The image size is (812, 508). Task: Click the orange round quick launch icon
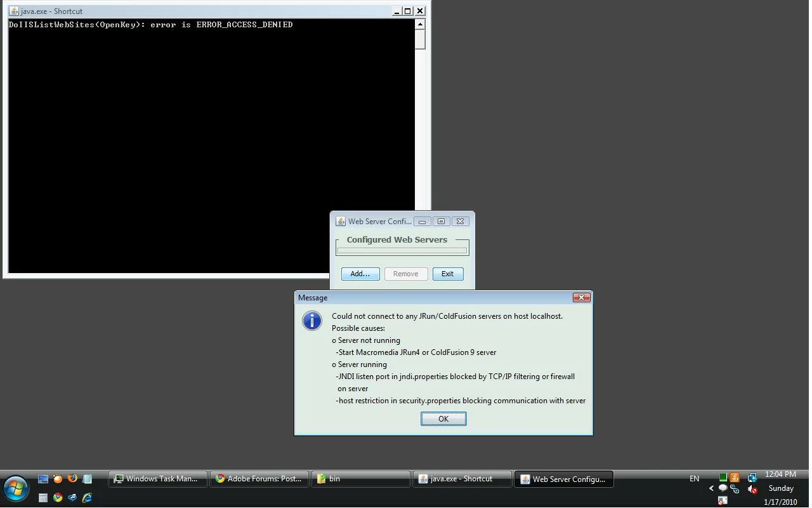pyautogui.click(x=58, y=479)
